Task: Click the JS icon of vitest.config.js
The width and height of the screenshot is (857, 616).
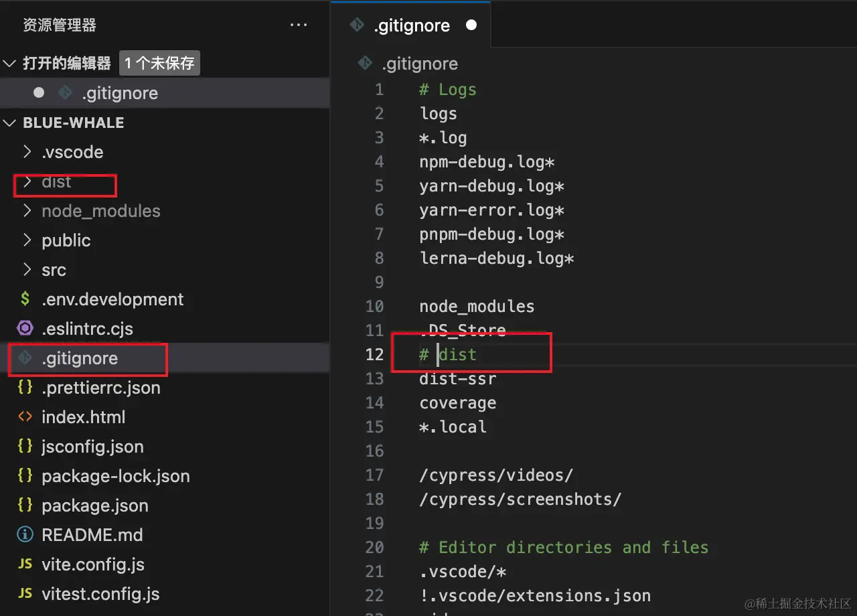Action: pos(25,594)
